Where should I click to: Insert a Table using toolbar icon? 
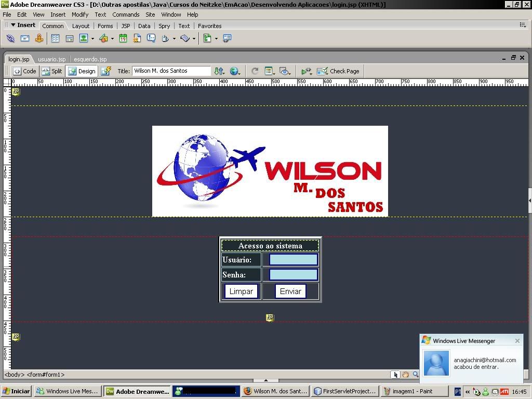55,38
